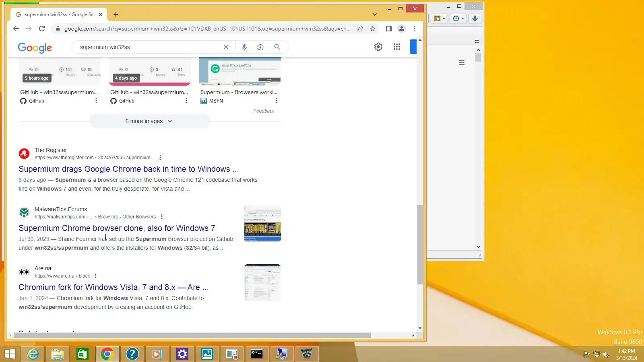Open the history dropdown in background window
Viewport: 644px width, 362px height.
tap(458, 19)
